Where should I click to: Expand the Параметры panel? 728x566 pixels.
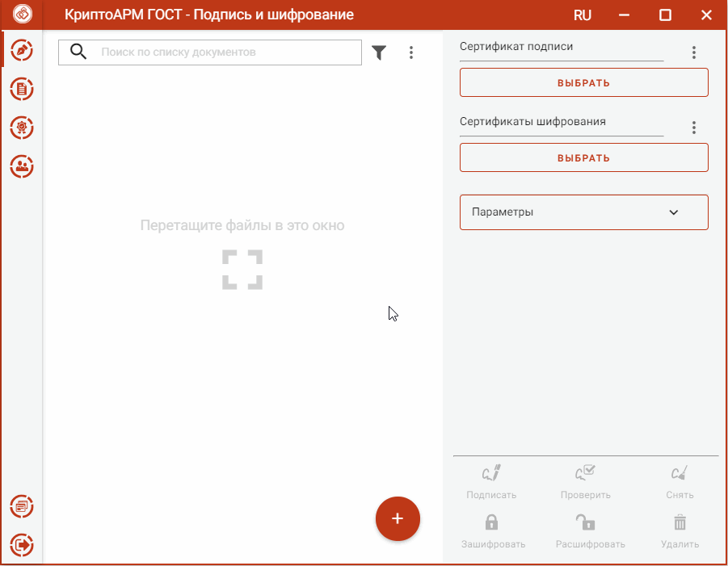coord(583,212)
